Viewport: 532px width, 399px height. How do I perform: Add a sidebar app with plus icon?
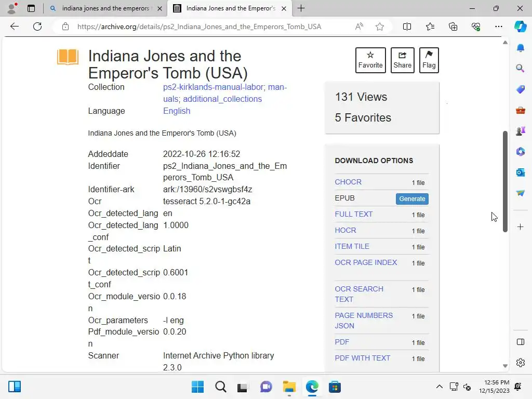pos(520,227)
